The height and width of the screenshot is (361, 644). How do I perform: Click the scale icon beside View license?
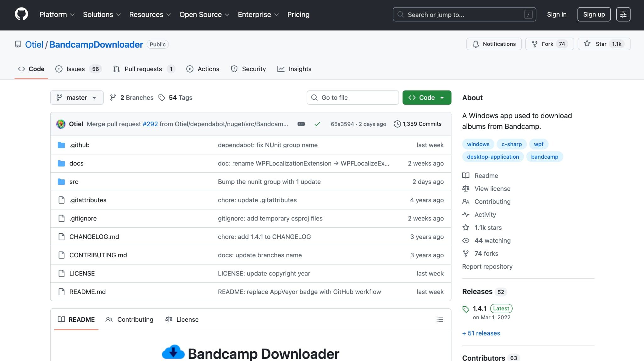[466, 188]
